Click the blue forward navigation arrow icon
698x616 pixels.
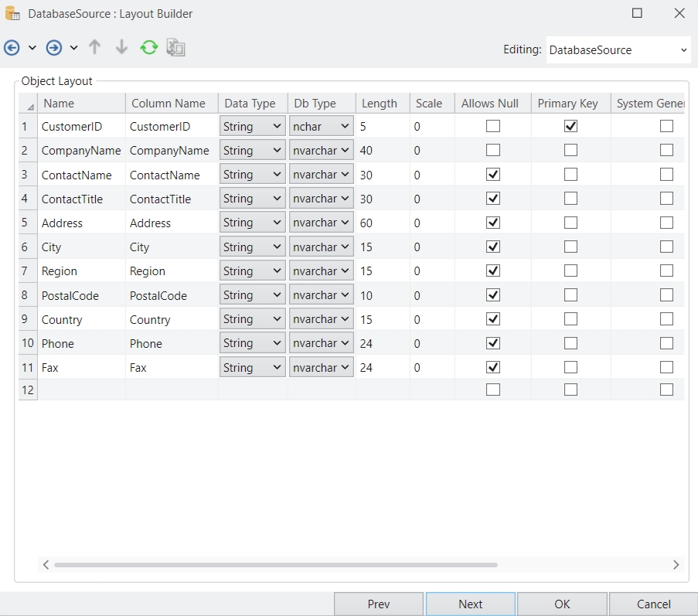[x=53, y=48]
